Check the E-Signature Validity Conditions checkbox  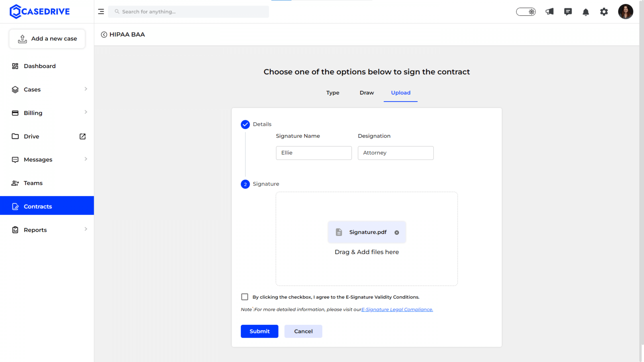[x=245, y=297]
